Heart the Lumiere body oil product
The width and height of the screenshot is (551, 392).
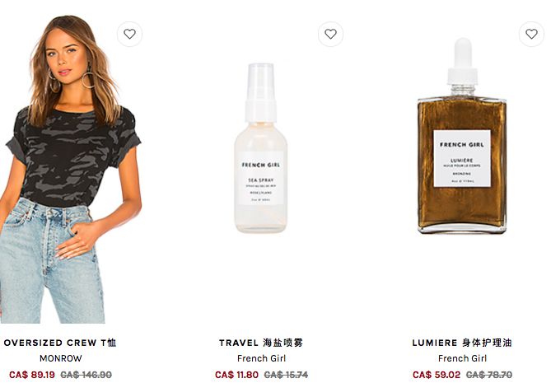(x=532, y=34)
